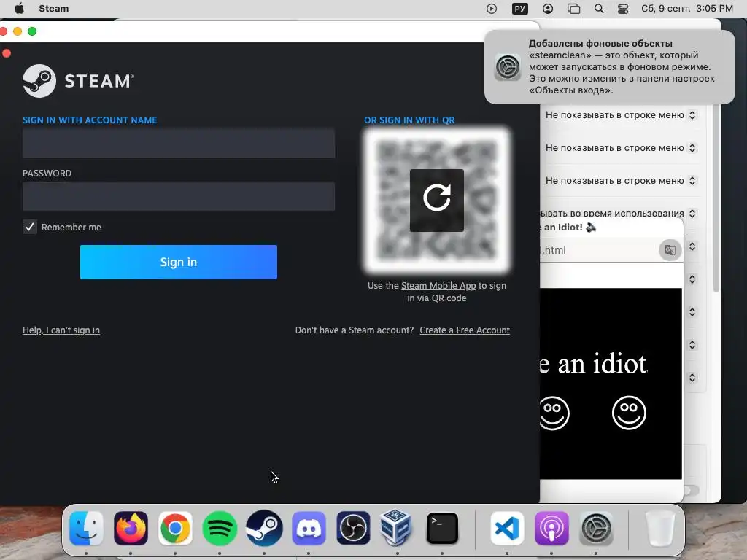Image resolution: width=747 pixels, height=560 pixels.
Task: Click the Spotlight search icon in menu bar
Action: (x=599, y=9)
